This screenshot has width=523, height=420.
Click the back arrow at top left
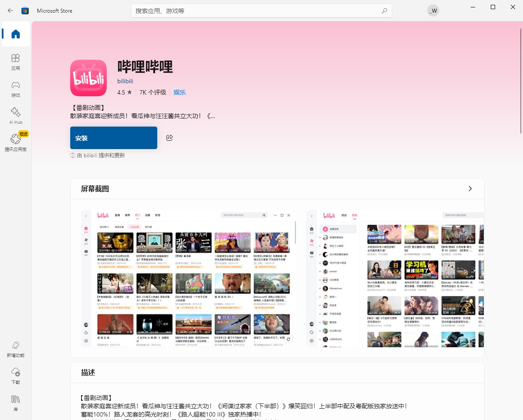coord(10,10)
